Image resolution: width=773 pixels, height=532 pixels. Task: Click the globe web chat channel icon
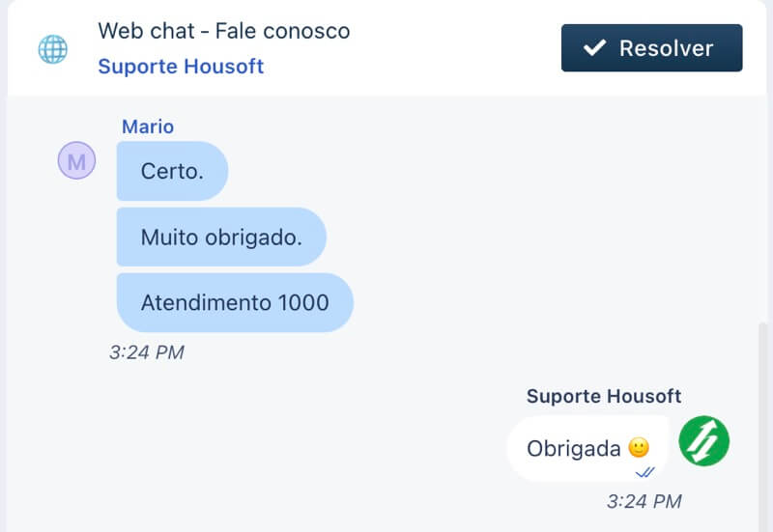coord(52,48)
